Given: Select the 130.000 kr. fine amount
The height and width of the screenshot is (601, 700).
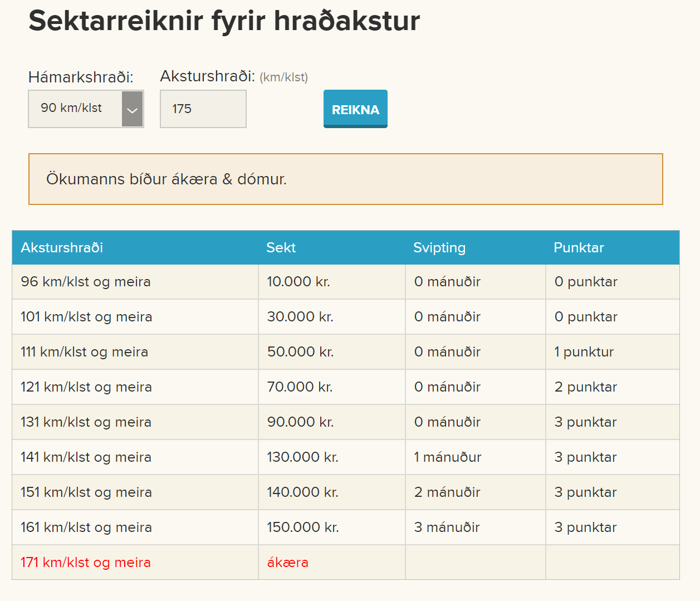Looking at the screenshot, I should (x=302, y=457).
